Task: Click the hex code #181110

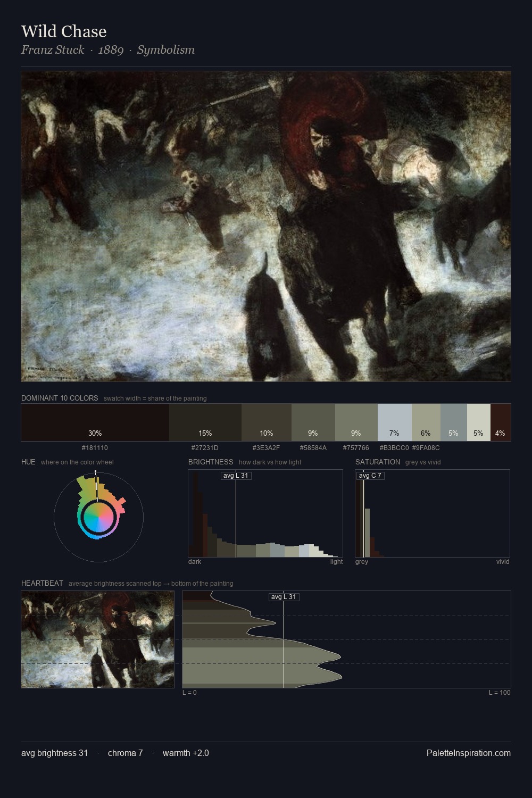Action: (x=95, y=448)
